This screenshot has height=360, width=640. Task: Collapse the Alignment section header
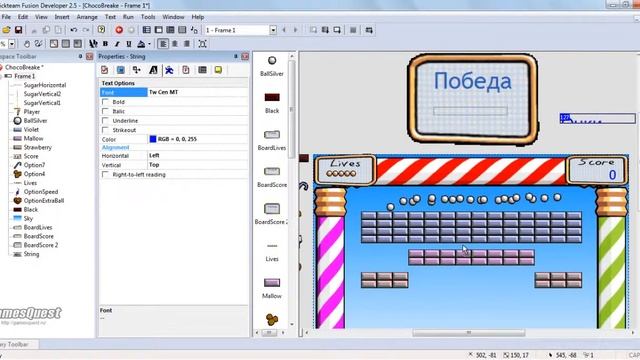[x=116, y=147]
